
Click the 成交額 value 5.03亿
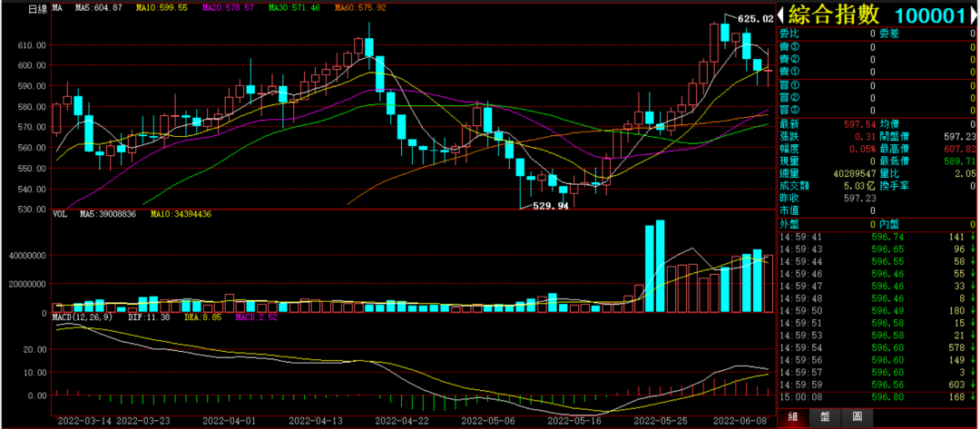click(x=861, y=185)
